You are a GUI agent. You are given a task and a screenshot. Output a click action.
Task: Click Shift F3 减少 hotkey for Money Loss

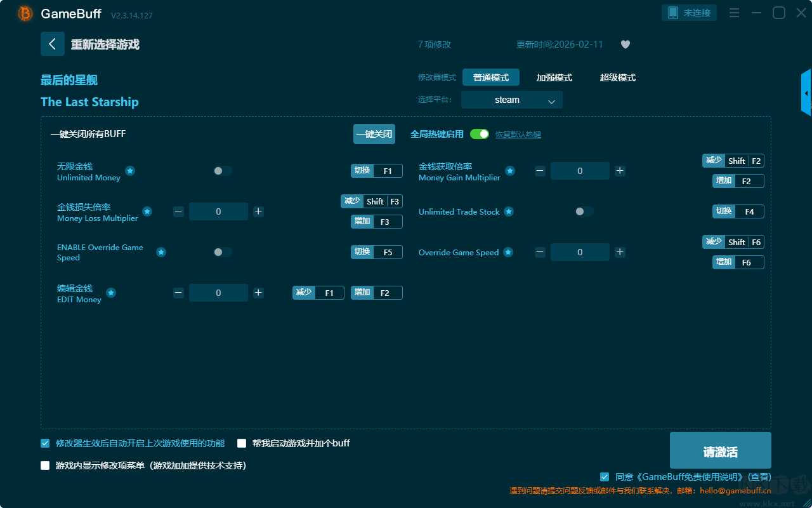click(x=372, y=201)
